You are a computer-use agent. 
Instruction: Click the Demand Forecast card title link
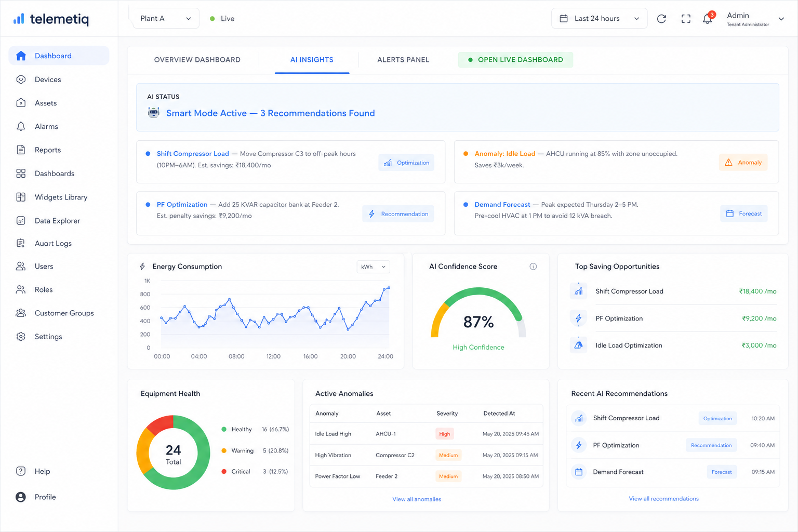[502, 205]
